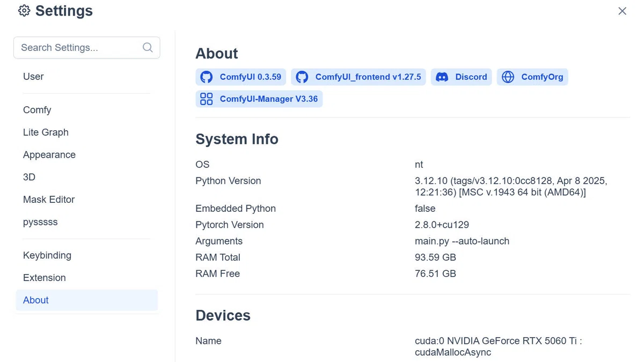The height and width of the screenshot is (362, 644).
Task: Click the globe icon next to ComfyOrg
Action: point(508,77)
